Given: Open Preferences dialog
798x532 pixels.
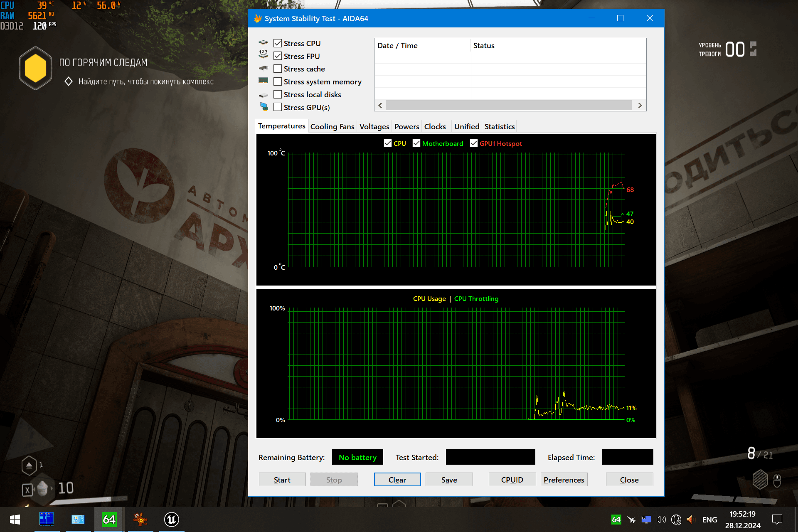Looking at the screenshot, I should pyautogui.click(x=564, y=480).
